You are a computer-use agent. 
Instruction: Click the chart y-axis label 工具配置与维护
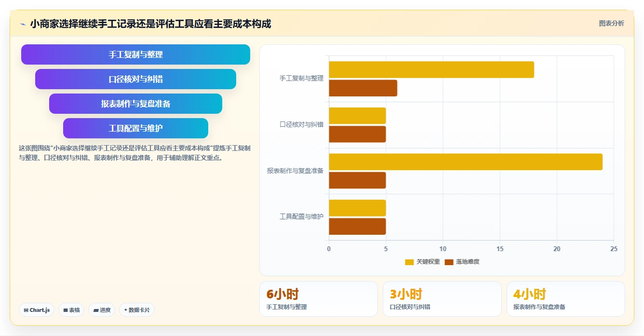[301, 217]
